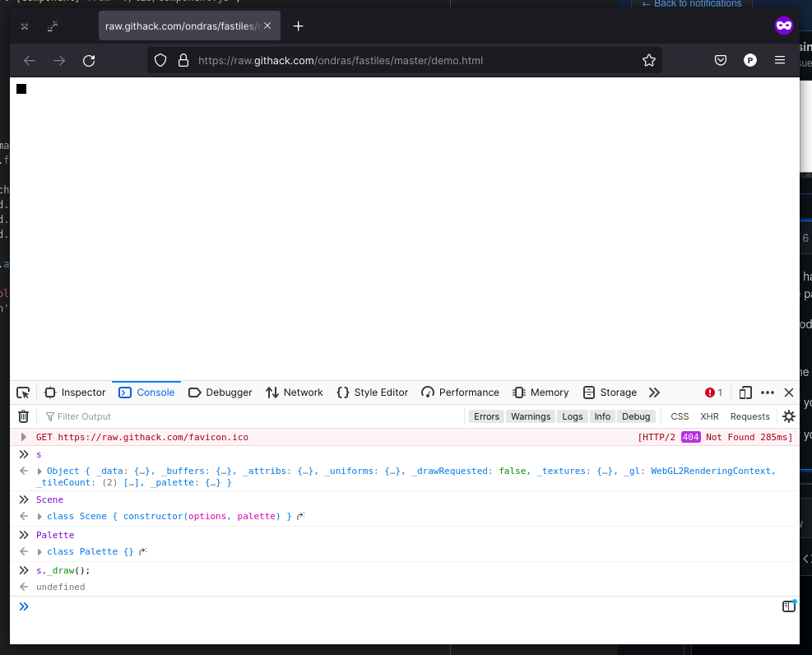
Task: Click the browser forward arrow button
Action: pos(59,61)
